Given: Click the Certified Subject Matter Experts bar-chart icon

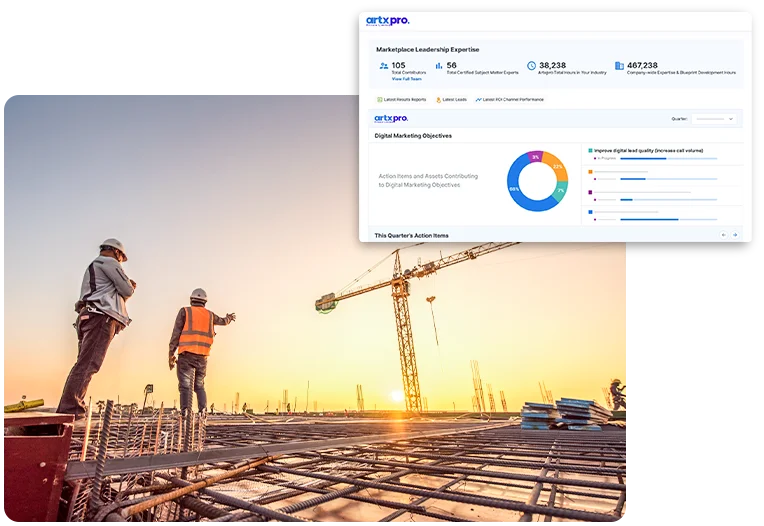Looking at the screenshot, I should tap(438, 66).
